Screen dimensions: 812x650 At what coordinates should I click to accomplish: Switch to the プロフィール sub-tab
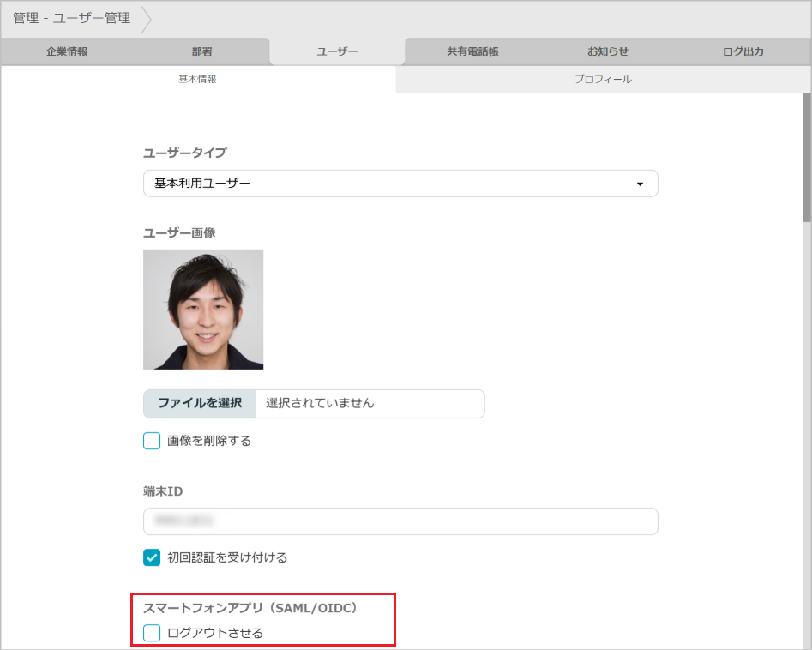[603, 79]
